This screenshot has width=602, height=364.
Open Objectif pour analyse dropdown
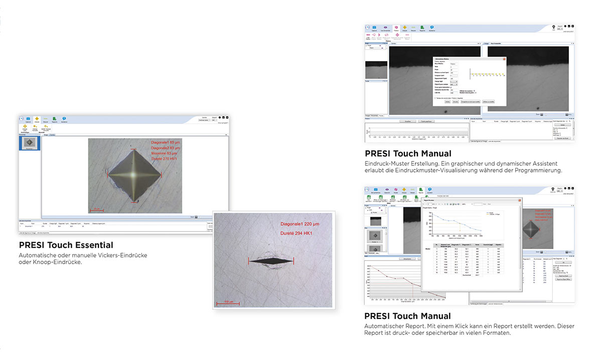point(454,85)
